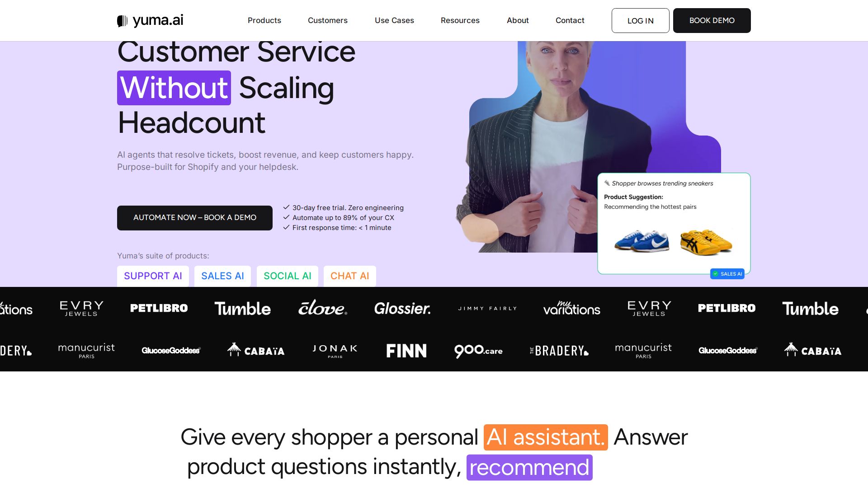Click the LOG IN button
868x488 pixels.
pyautogui.click(x=641, y=20)
